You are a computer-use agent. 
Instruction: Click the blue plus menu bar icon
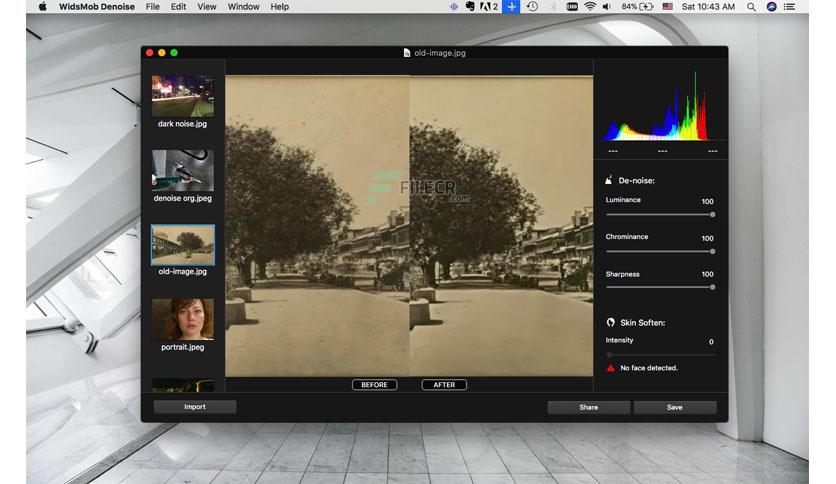tap(511, 6)
